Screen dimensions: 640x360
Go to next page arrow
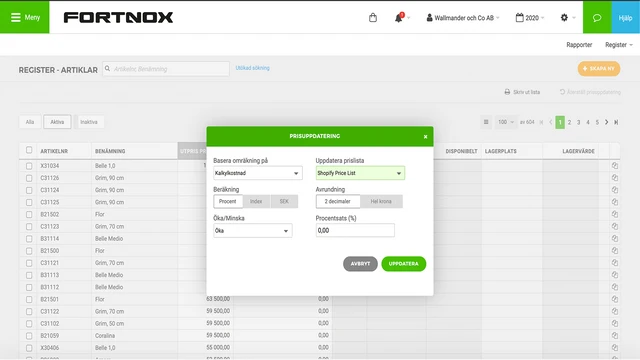607,122
